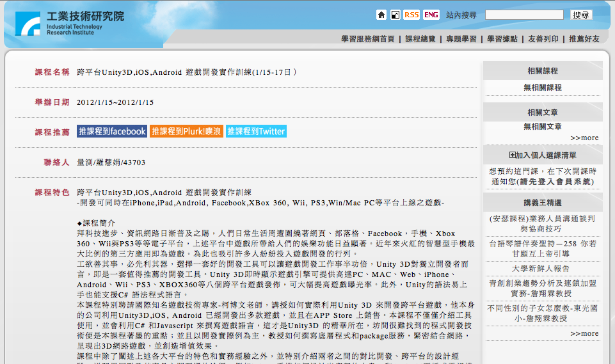This screenshot has width=615, height=364.
Task: Open the RSS feed icon
Action: pos(411,15)
